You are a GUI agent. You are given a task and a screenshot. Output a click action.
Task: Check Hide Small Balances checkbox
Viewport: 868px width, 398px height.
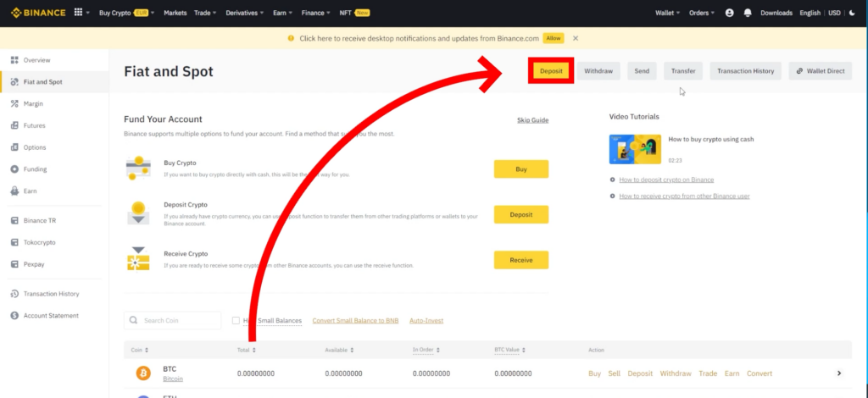pos(236,321)
